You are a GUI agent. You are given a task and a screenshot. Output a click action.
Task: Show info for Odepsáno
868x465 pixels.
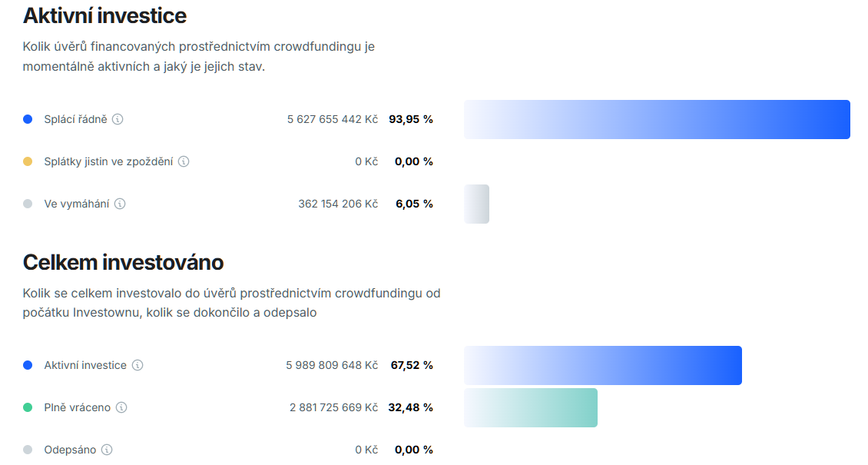click(x=107, y=450)
